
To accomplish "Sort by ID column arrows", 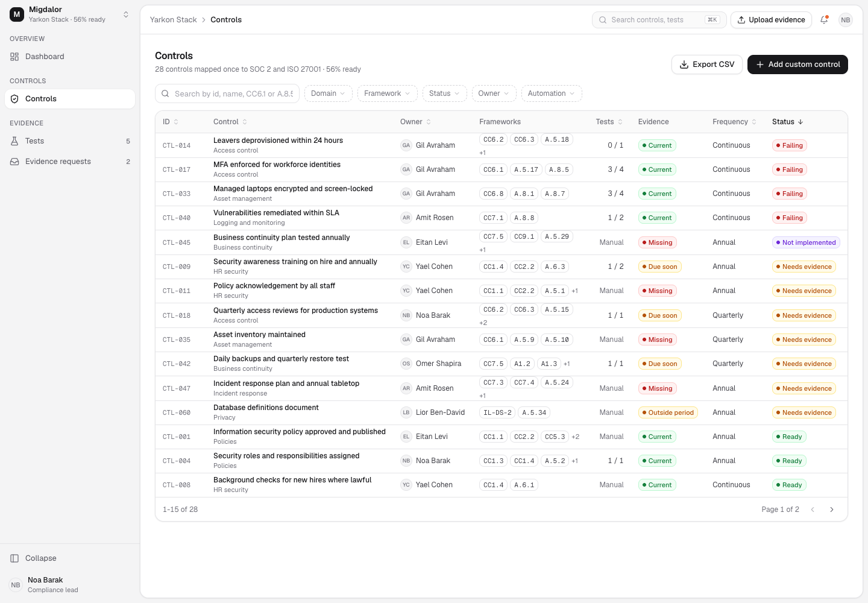I will coord(176,122).
